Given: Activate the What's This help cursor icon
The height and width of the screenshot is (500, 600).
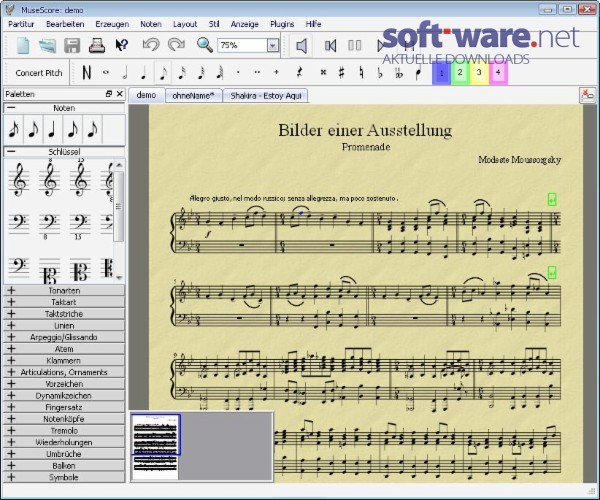Looking at the screenshot, I should click(122, 46).
